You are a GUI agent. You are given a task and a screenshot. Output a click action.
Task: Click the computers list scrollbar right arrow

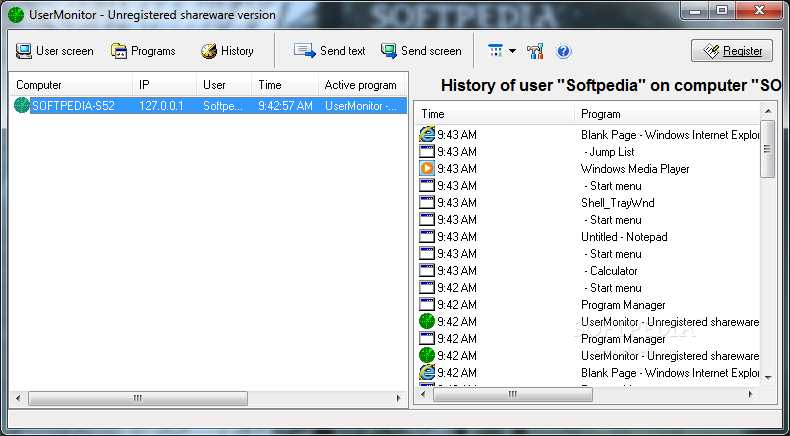[x=399, y=398]
